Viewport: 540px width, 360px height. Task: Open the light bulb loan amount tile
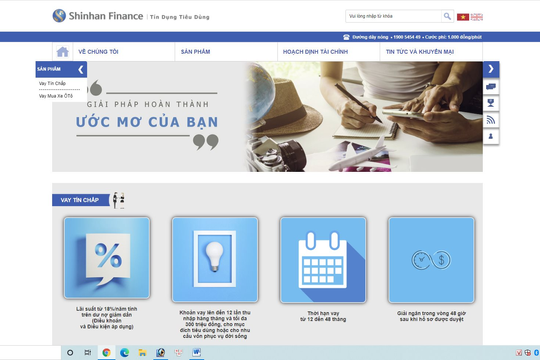pos(215,259)
